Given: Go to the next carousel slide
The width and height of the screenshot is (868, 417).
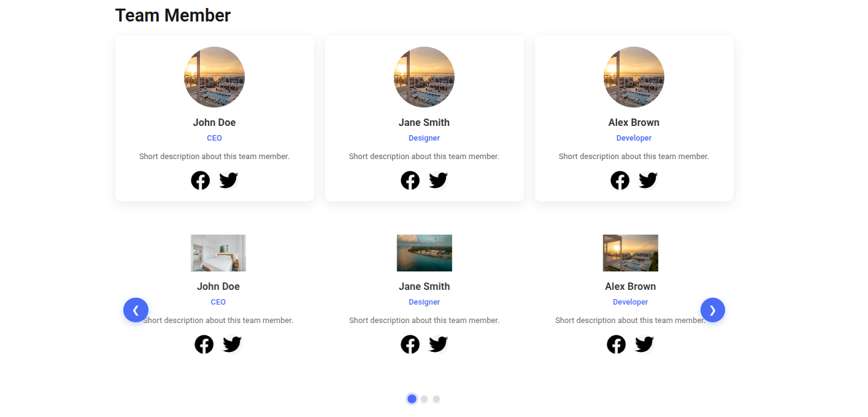Looking at the screenshot, I should [x=713, y=310].
